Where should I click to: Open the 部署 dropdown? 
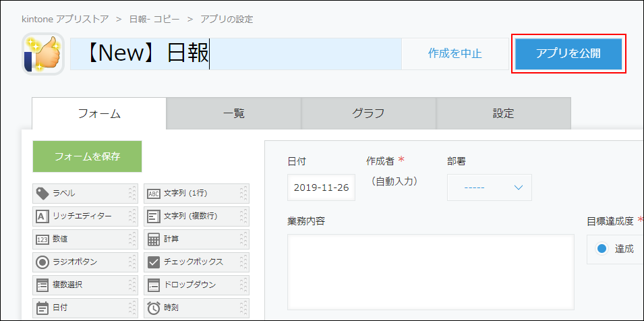point(489,187)
